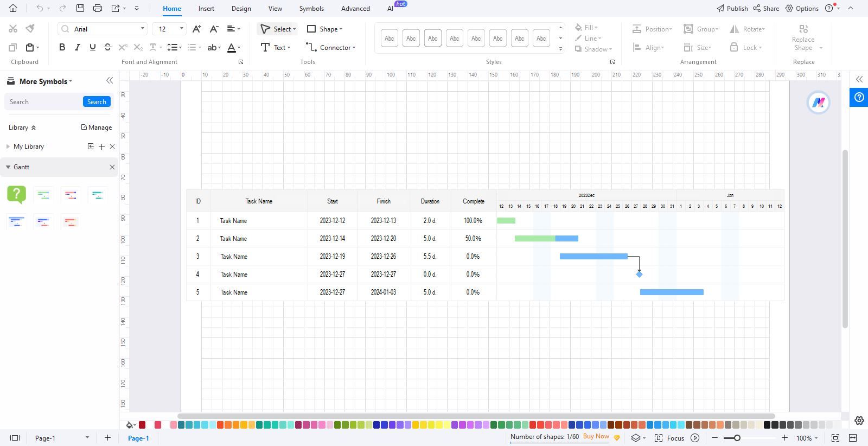Click the Home icon in title bar
The width and height of the screenshot is (868, 446).
13,8
